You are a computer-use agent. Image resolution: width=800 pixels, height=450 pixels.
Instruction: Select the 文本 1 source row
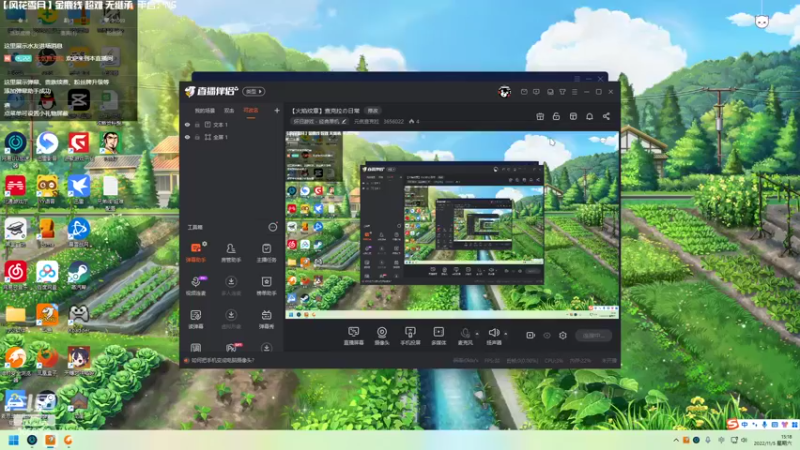tap(232, 124)
